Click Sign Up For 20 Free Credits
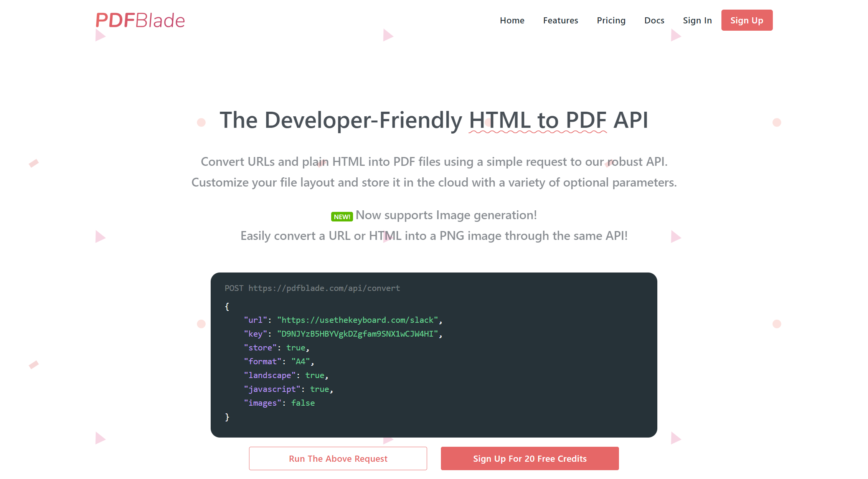 530,459
